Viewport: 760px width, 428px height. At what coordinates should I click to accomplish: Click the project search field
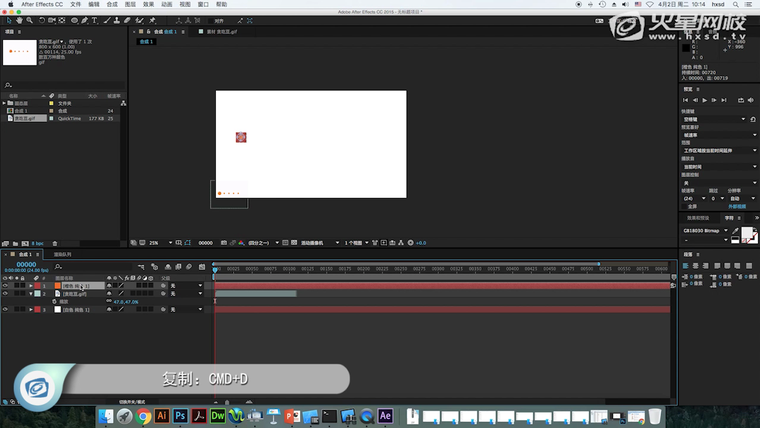pos(60,85)
